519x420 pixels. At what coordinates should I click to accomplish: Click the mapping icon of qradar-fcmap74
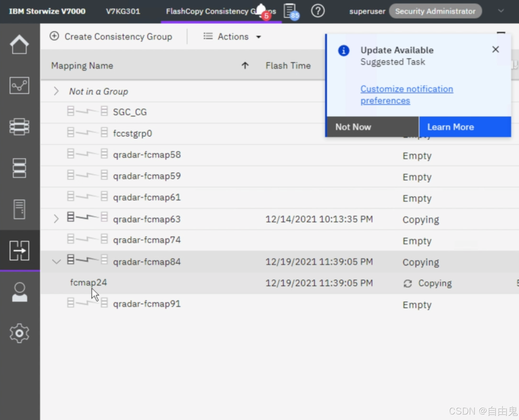coord(87,239)
